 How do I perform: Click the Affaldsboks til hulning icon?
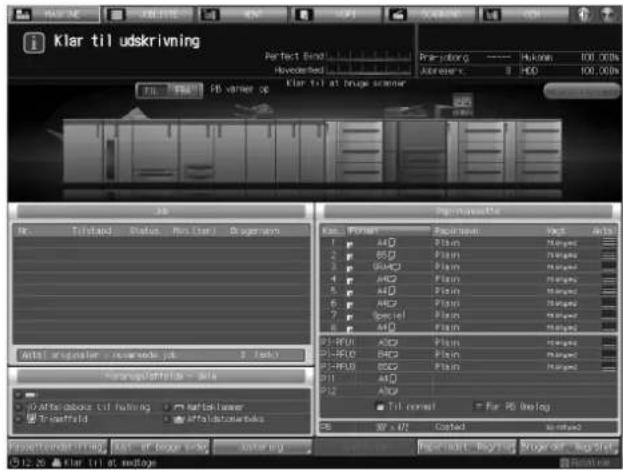33,407
